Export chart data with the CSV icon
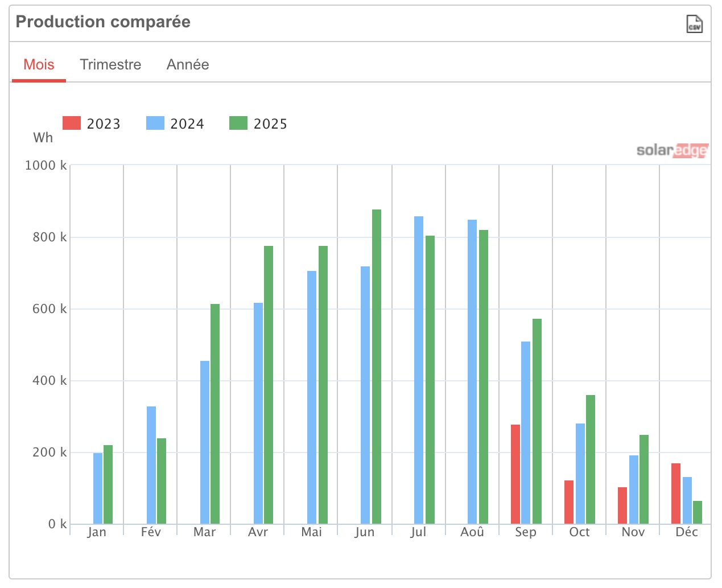The width and height of the screenshot is (722, 588). [x=694, y=24]
